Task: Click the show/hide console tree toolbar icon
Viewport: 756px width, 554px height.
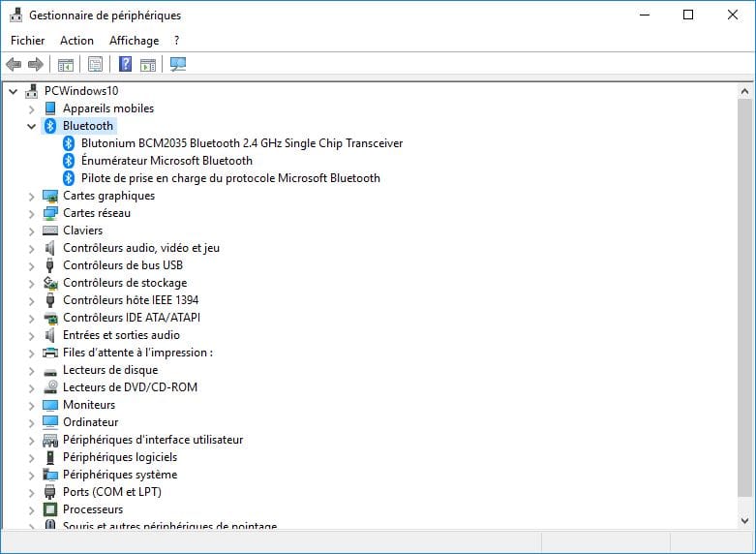Action: (x=66, y=64)
